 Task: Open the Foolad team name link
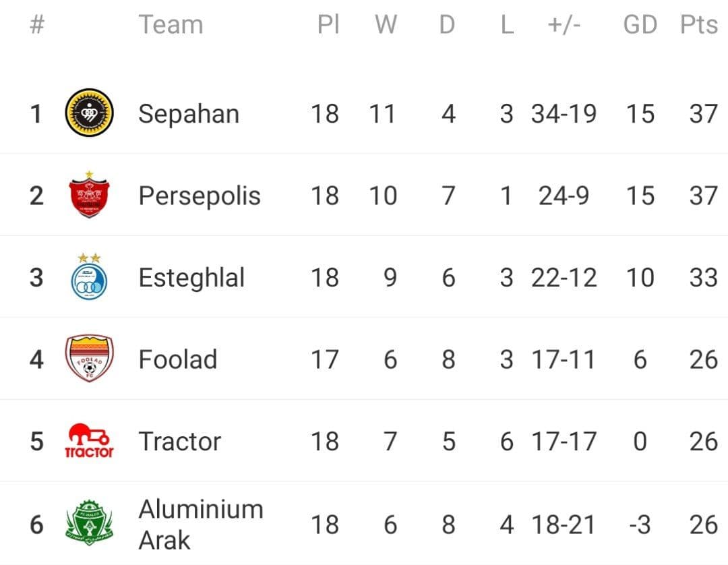(x=178, y=359)
